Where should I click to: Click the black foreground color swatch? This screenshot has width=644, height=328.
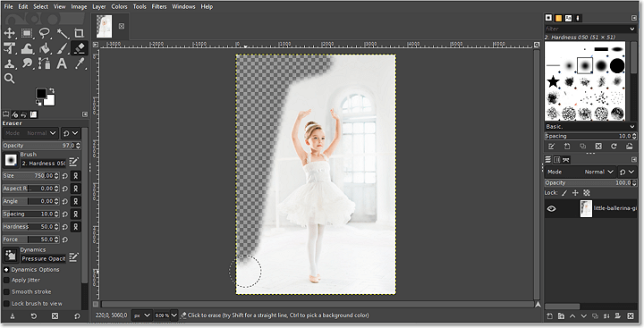pyautogui.click(x=41, y=93)
